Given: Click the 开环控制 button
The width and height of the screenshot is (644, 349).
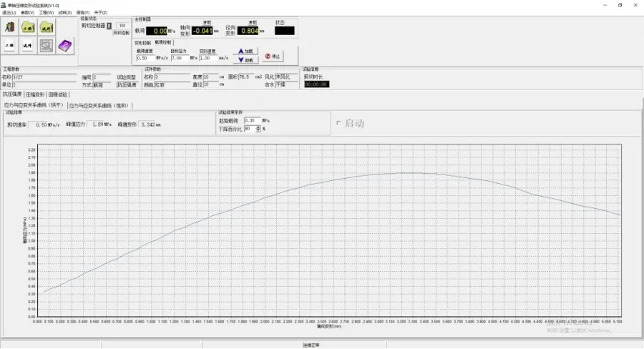Looking at the screenshot, I should pyautogui.click(x=121, y=33).
